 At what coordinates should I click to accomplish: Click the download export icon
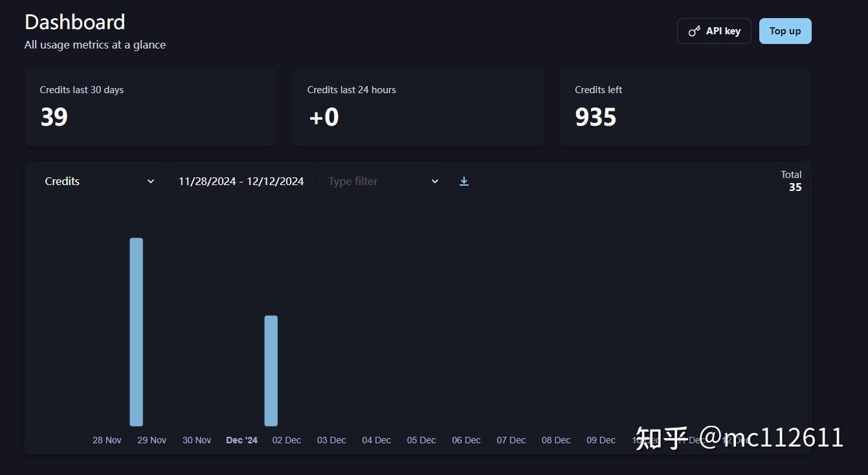pos(463,181)
